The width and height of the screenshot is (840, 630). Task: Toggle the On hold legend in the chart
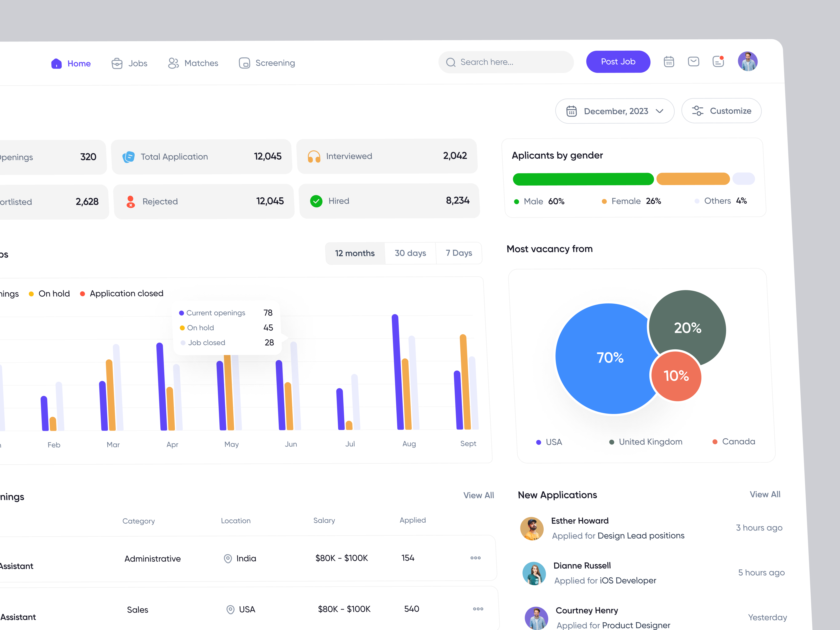pyautogui.click(x=49, y=293)
